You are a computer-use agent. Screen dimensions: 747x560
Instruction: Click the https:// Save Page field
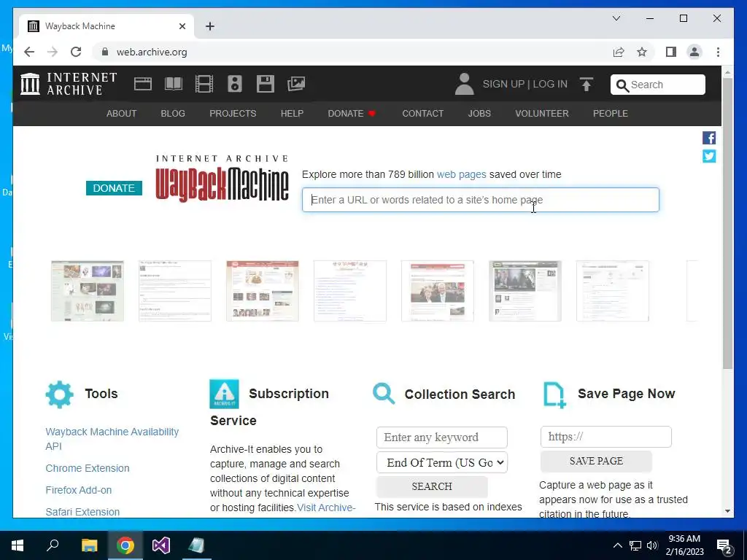click(606, 437)
